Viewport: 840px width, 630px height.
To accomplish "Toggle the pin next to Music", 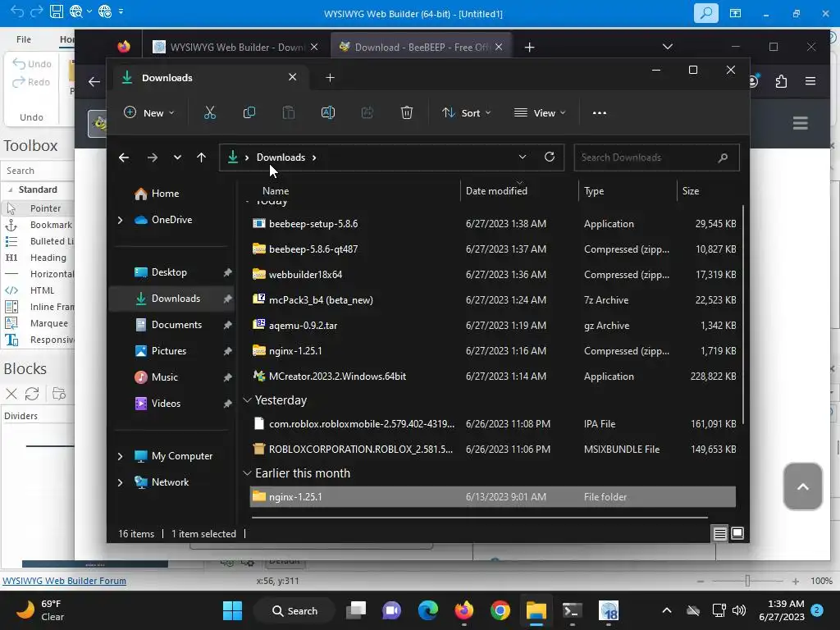I will [x=228, y=377].
